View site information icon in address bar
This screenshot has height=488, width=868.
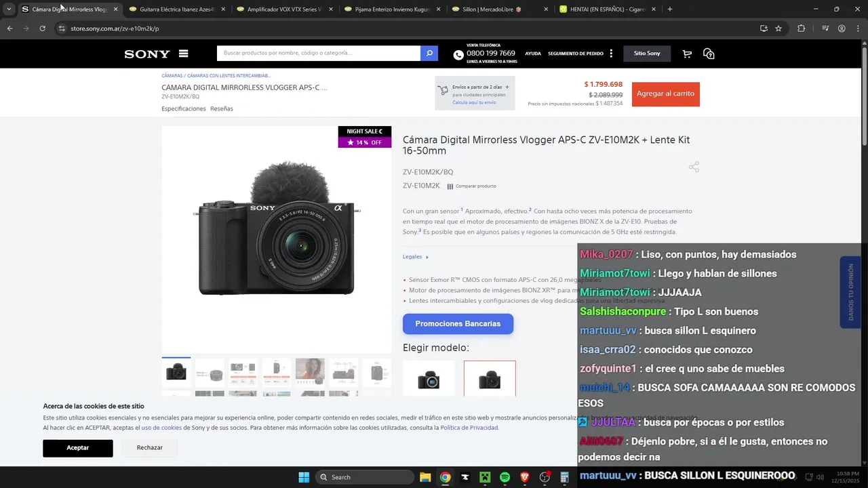[x=61, y=28]
